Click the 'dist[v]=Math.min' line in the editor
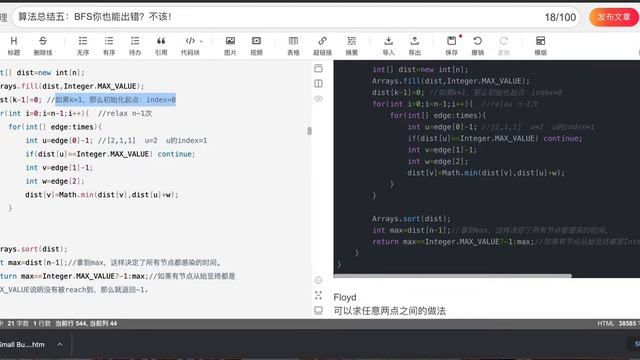The image size is (640, 360). point(102,195)
